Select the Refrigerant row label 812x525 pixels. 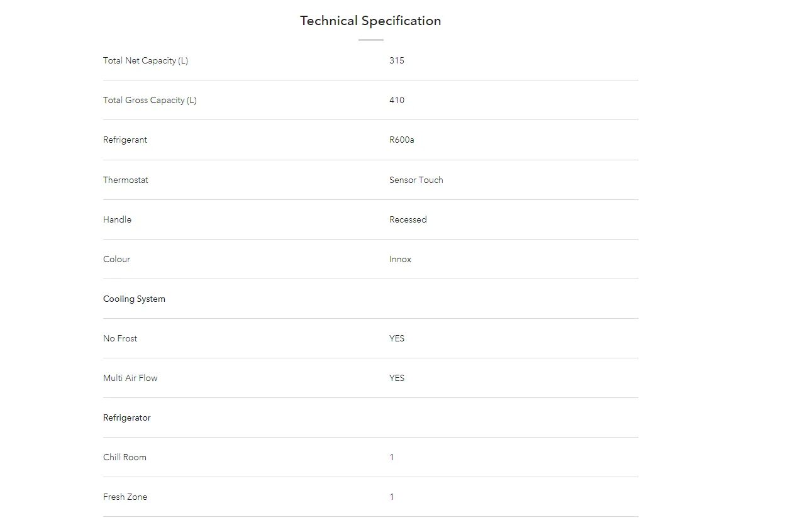click(x=125, y=140)
